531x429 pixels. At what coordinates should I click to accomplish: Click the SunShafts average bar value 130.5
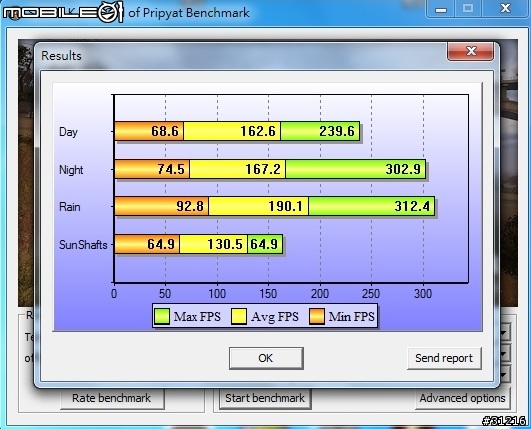tap(225, 244)
